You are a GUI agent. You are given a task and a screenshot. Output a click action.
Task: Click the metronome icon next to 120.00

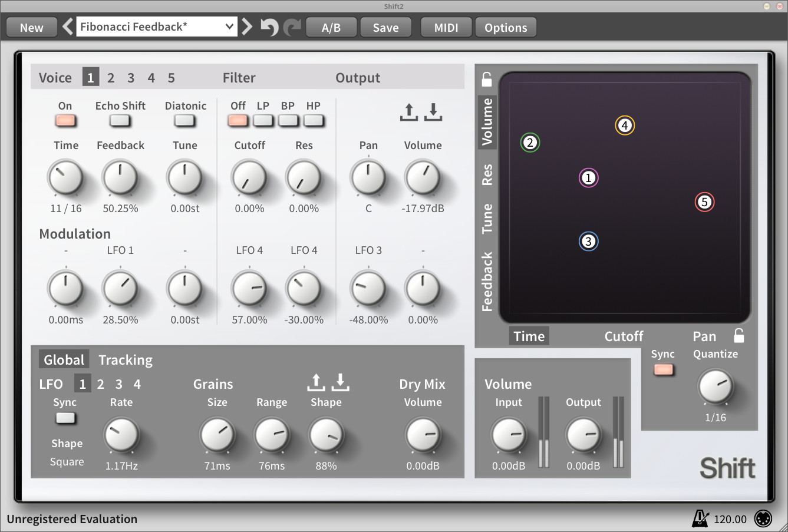tap(700, 518)
